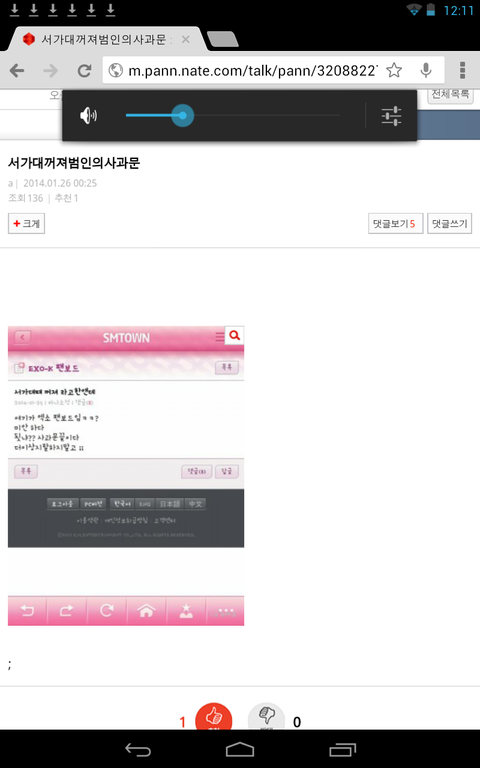Open volume settings equalizer icon
This screenshot has height=768, width=480.
click(x=391, y=116)
